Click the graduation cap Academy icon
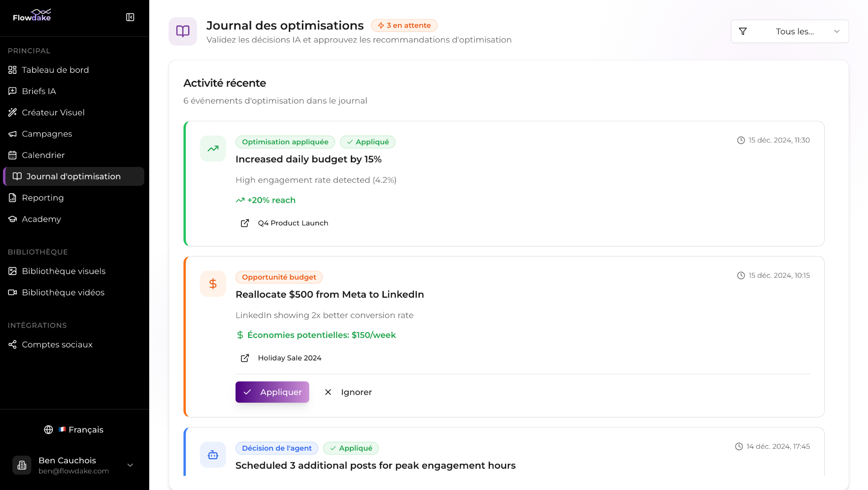This screenshot has height=490, width=868. tap(13, 219)
